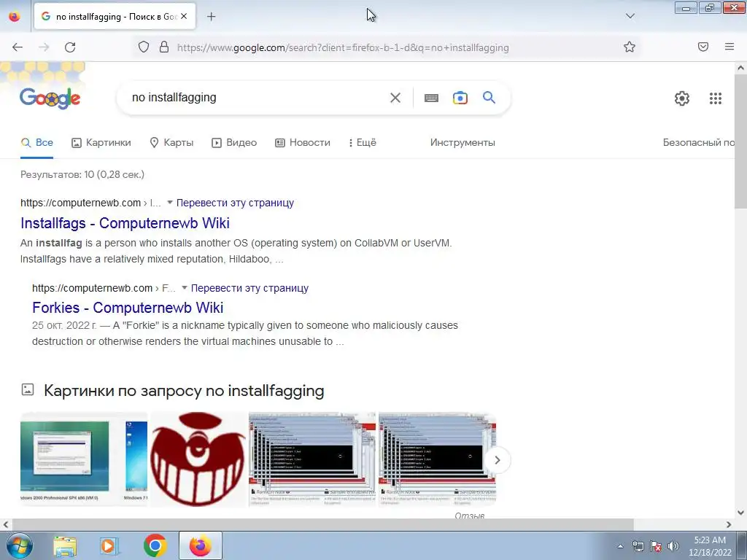View site security padlock info

coord(164,47)
